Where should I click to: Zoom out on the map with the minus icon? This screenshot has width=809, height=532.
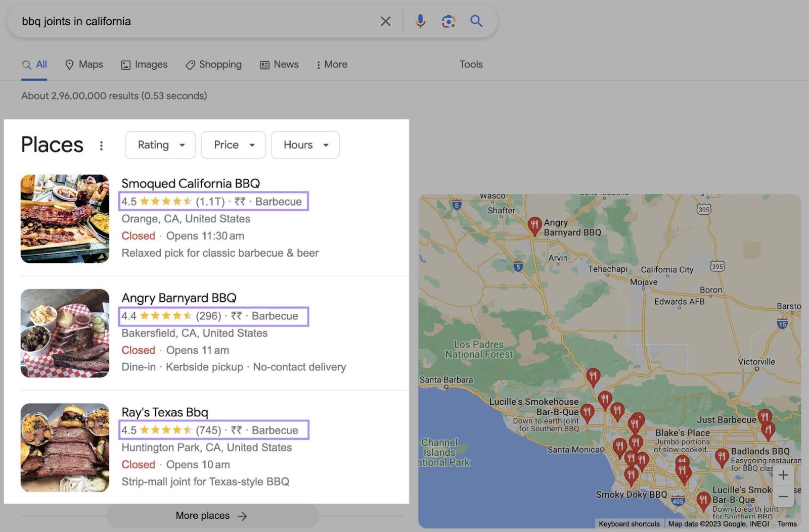tap(783, 497)
